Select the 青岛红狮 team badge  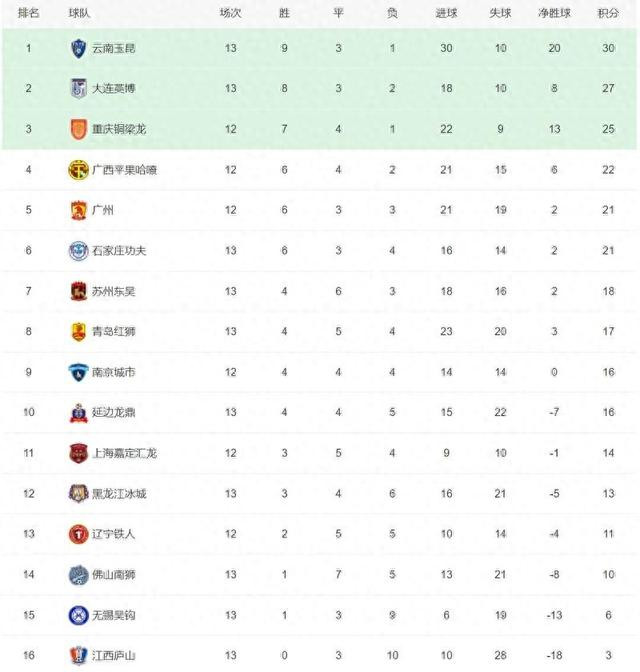click(78, 332)
